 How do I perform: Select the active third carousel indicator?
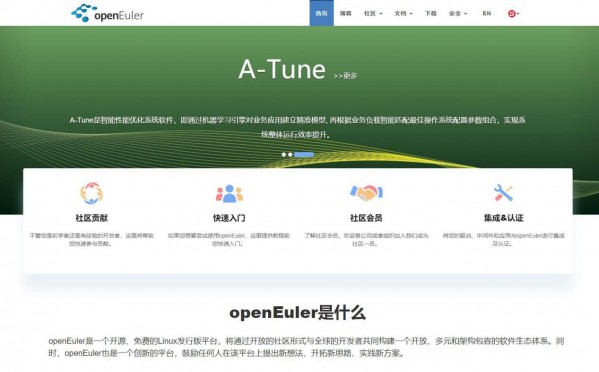point(304,155)
